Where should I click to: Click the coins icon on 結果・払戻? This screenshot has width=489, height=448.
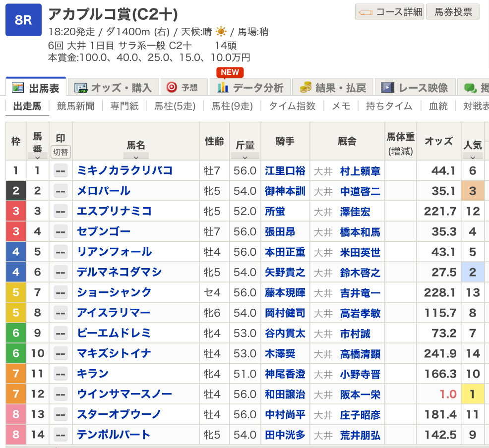click(x=305, y=88)
